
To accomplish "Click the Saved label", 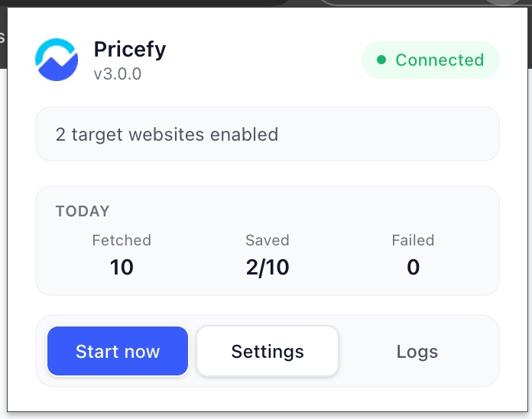I will pos(268,240).
